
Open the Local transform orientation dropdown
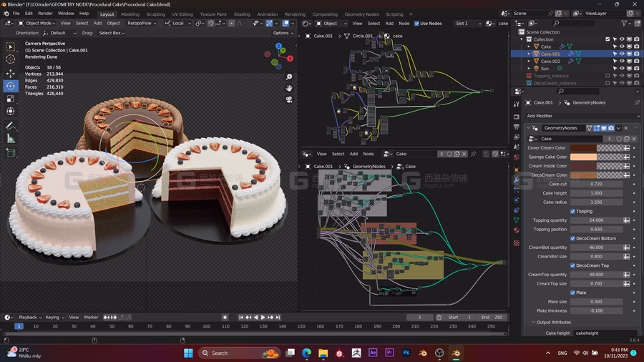(178, 24)
